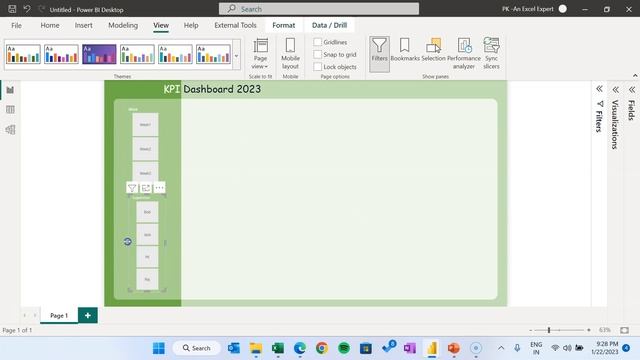The height and width of the screenshot is (360, 640).
Task: Enable Snap to grid checkbox
Action: point(318,54)
